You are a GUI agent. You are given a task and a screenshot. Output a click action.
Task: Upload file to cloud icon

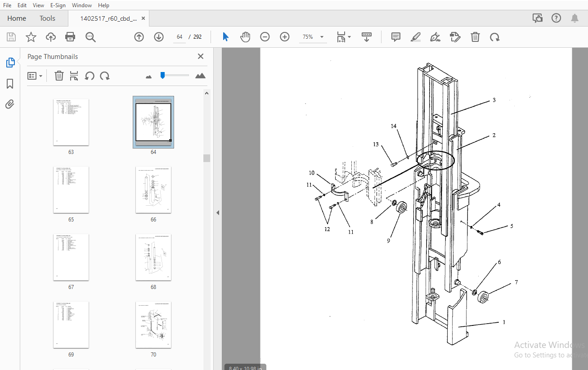pyautogui.click(x=51, y=37)
